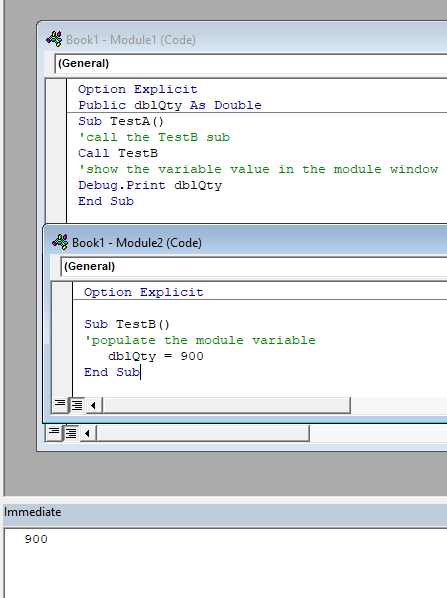Switch Module2 to Procedure View

point(60,405)
